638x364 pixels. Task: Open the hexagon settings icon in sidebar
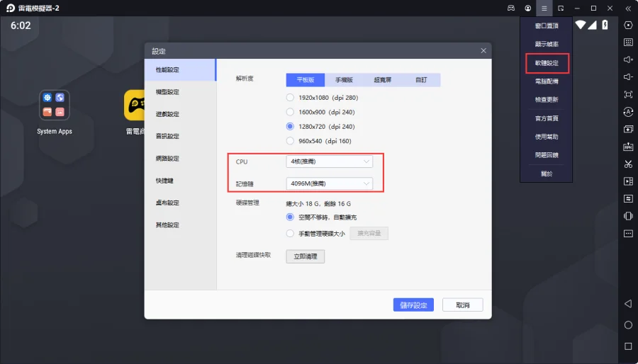point(628,25)
